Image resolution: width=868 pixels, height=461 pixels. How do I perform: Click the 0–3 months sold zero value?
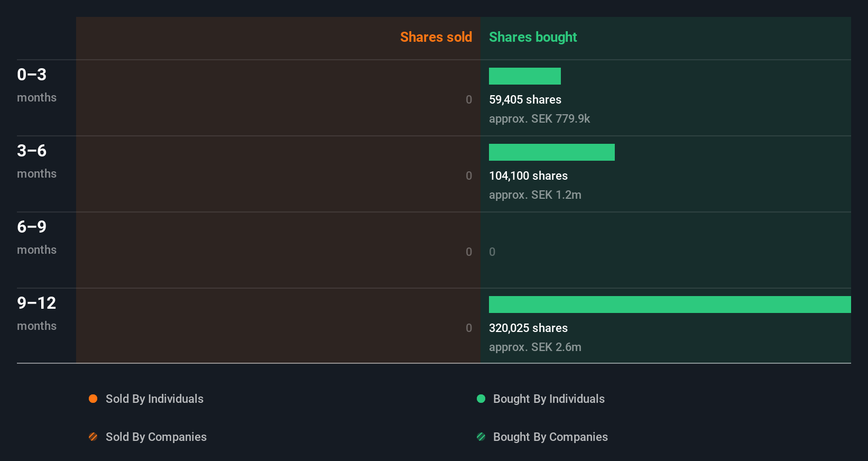coord(469,99)
